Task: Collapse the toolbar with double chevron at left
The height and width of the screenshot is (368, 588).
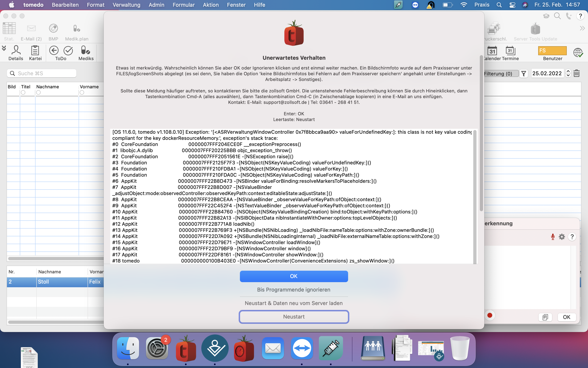Action: 4,48
